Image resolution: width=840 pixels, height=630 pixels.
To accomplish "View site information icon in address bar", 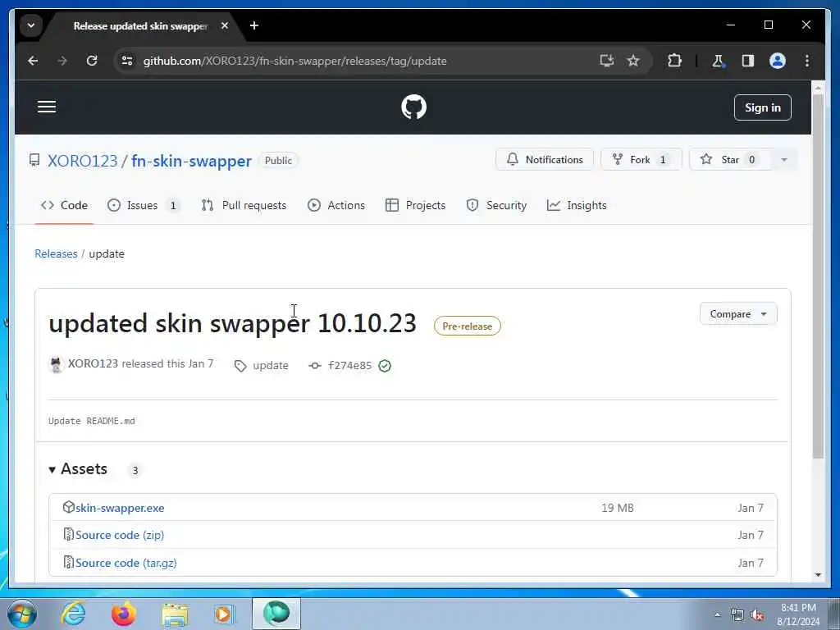I will pos(127,61).
